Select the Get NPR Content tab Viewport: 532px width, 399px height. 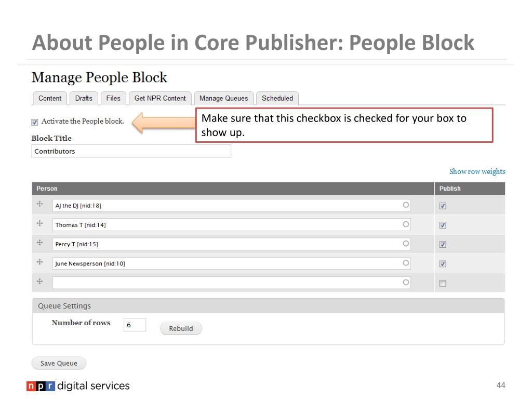pyautogui.click(x=160, y=98)
